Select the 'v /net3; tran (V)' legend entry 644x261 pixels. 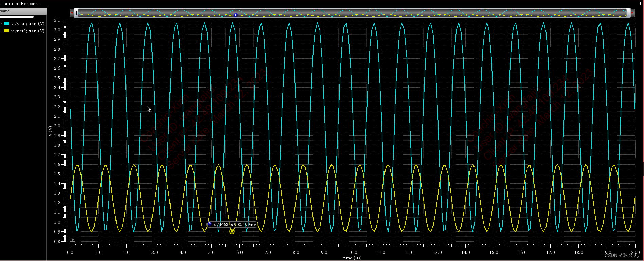tap(28, 31)
